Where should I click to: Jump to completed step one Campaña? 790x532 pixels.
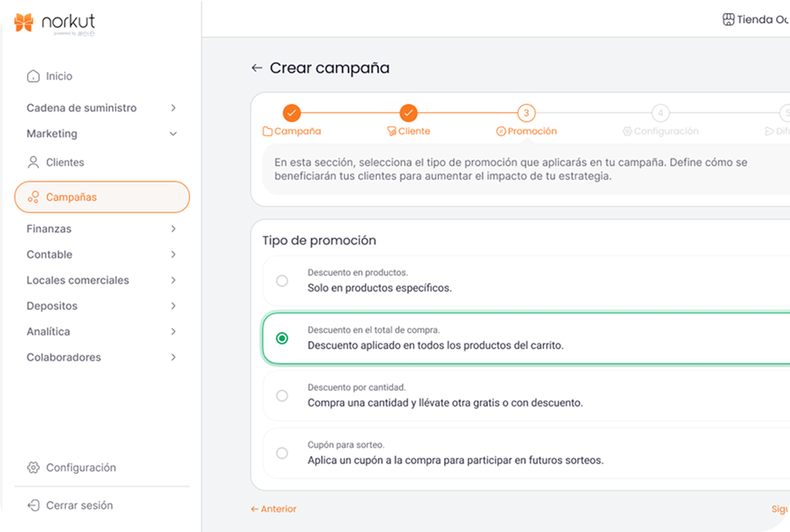pyautogui.click(x=291, y=113)
